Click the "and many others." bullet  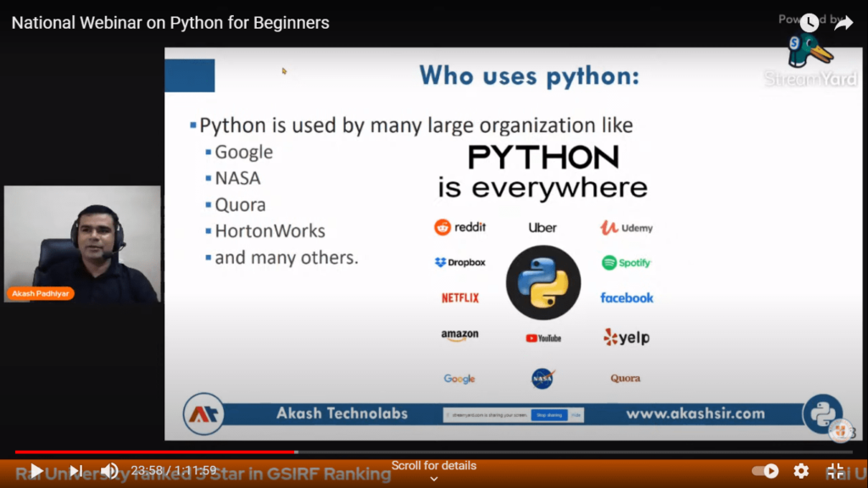[x=287, y=258]
